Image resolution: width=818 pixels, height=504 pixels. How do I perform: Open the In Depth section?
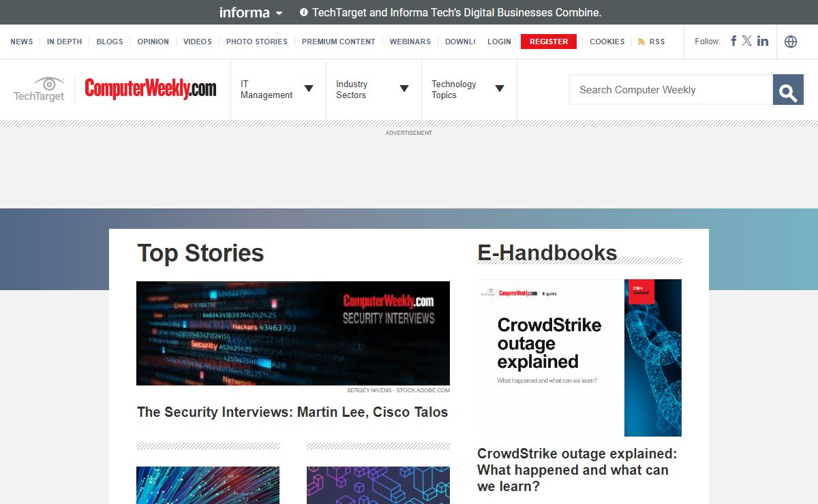coord(65,42)
